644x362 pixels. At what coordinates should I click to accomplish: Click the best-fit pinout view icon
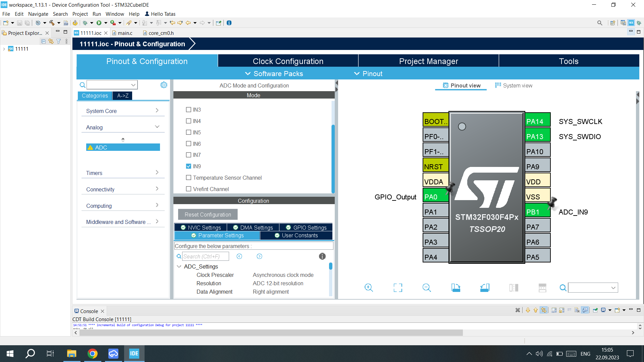click(397, 288)
